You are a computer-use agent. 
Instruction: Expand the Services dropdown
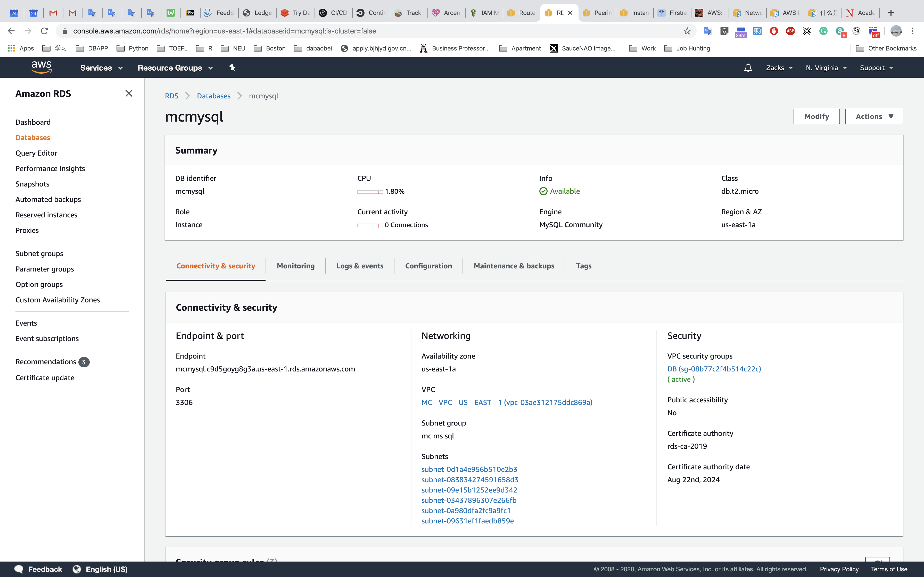coord(101,67)
